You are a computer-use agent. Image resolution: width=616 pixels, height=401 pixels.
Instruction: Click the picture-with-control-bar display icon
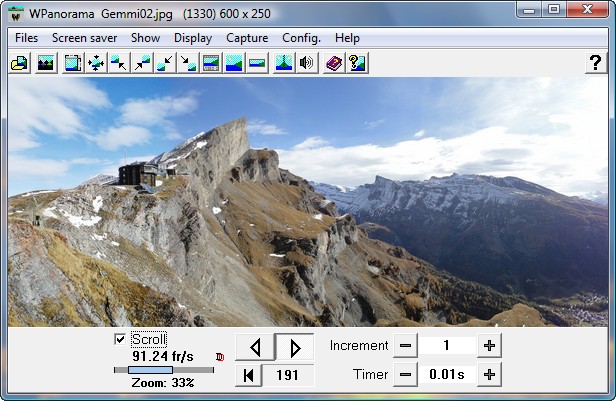pos(211,63)
